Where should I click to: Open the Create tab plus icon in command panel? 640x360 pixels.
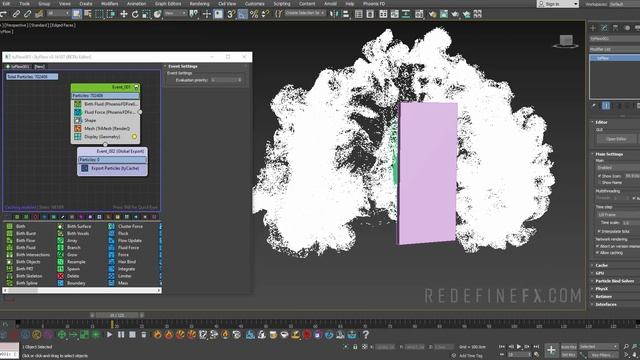click(x=593, y=28)
